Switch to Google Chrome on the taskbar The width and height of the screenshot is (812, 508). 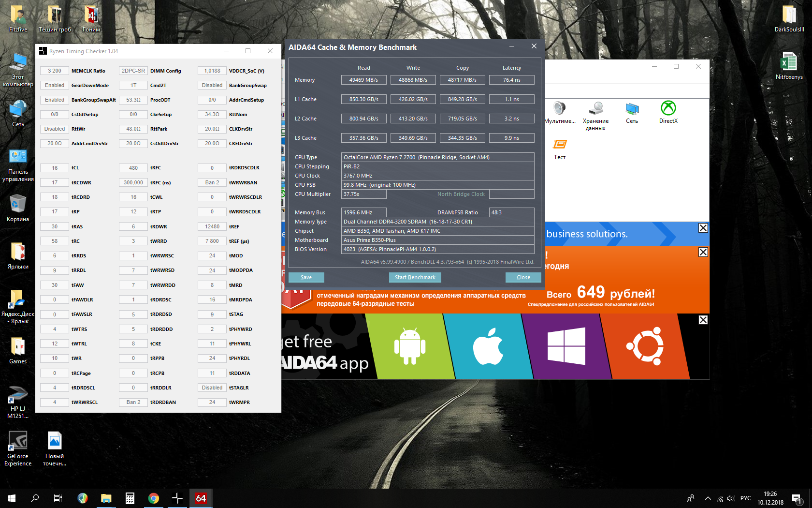click(153, 498)
